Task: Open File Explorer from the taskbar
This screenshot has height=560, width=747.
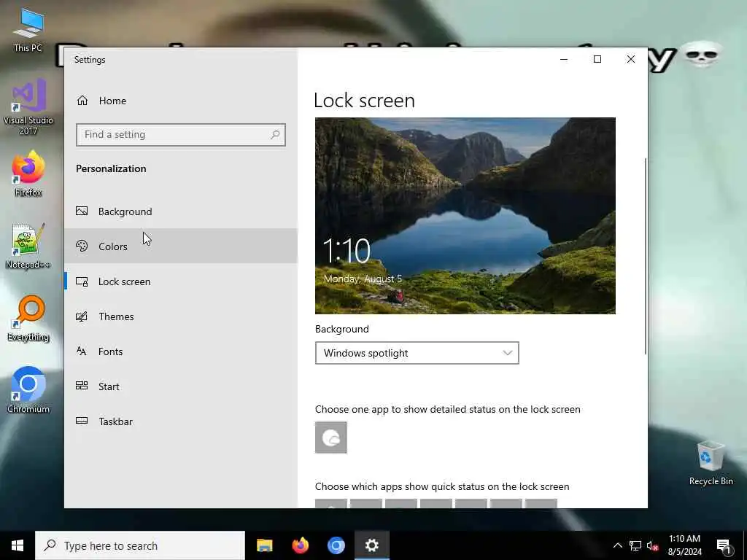Action: point(264,545)
